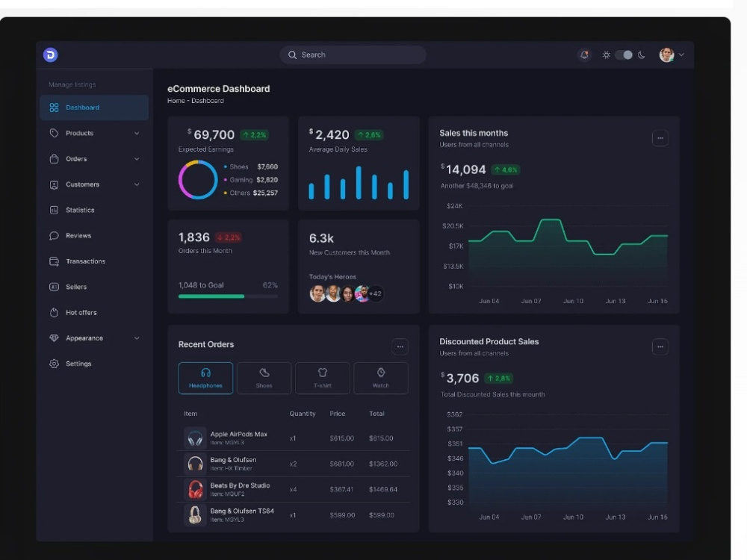
Task: Click the first Today's Heroes avatar
Action: pos(317,293)
